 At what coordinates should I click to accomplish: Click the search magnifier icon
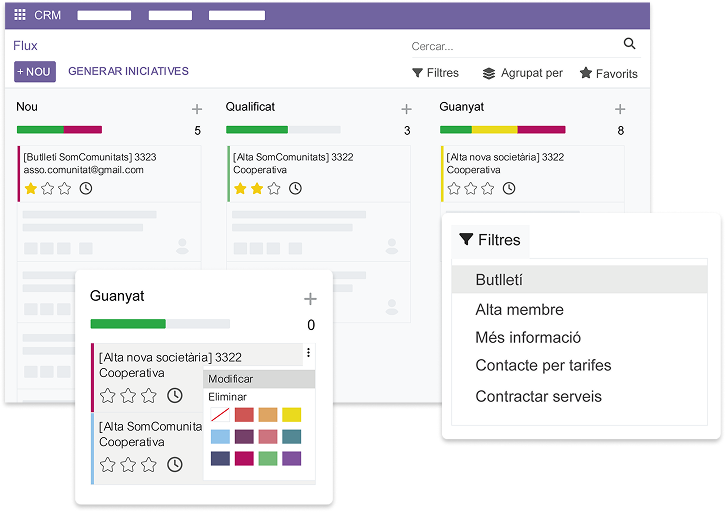point(629,44)
